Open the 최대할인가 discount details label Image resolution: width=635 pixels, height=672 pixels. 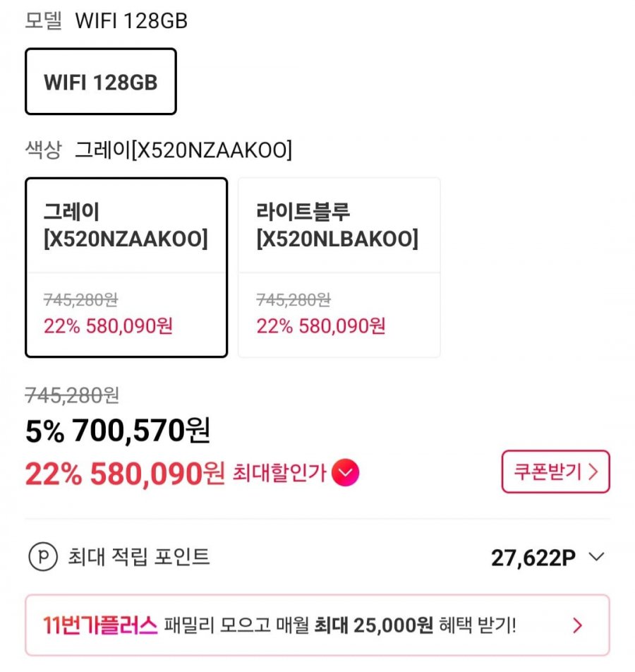click(x=279, y=473)
